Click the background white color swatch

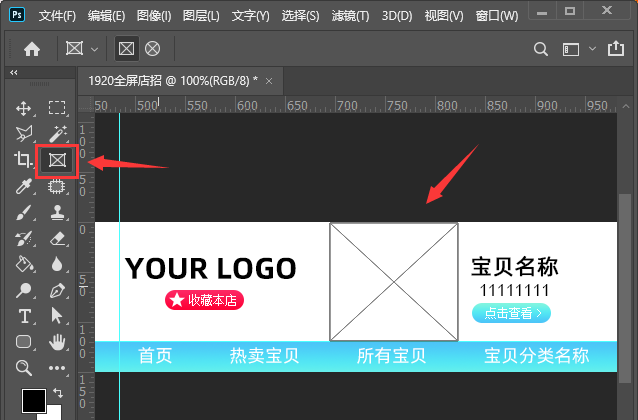coord(55,414)
